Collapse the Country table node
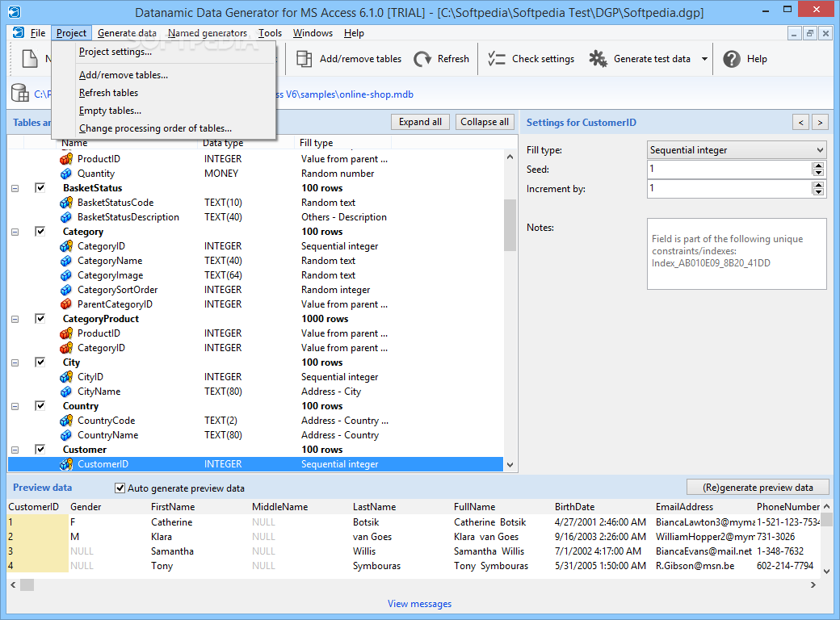The height and width of the screenshot is (620, 840). (15, 406)
